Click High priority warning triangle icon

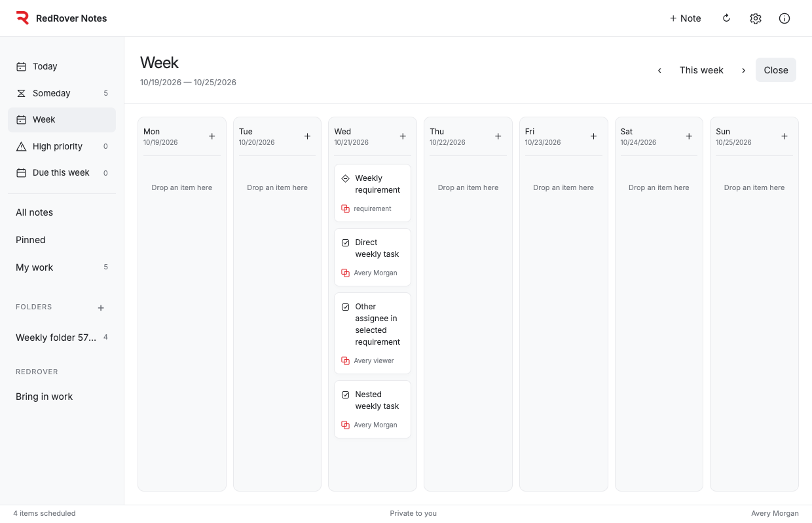(x=21, y=146)
